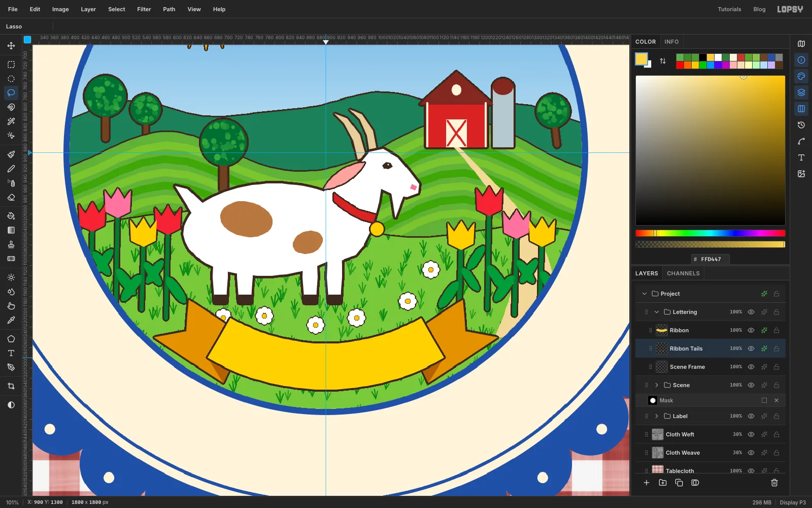Activate the Rectangular Marquee tool
The height and width of the screenshot is (508, 812).
[x=11, y=65]
